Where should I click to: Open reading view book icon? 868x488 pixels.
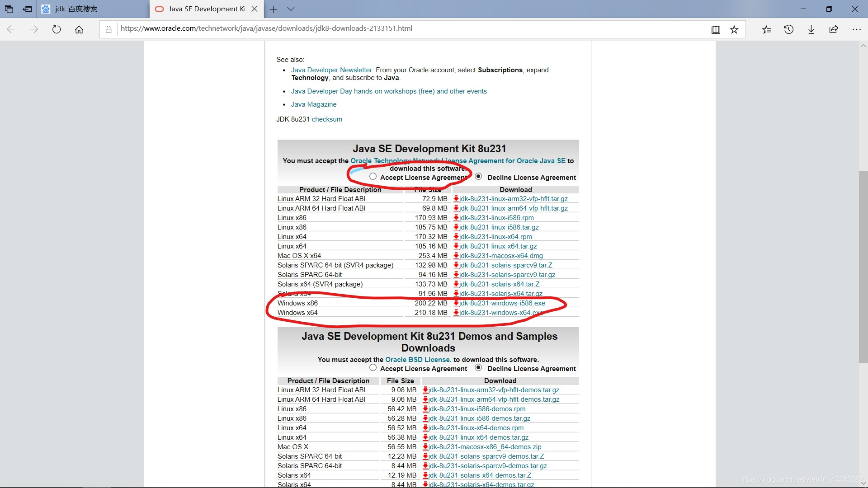coord(716,29)
